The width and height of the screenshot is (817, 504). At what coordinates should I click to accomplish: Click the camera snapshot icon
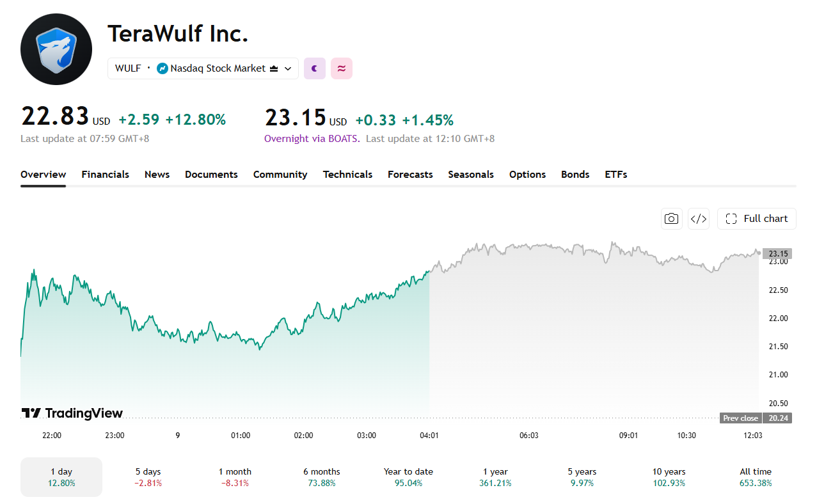click(x=671, y=219)
